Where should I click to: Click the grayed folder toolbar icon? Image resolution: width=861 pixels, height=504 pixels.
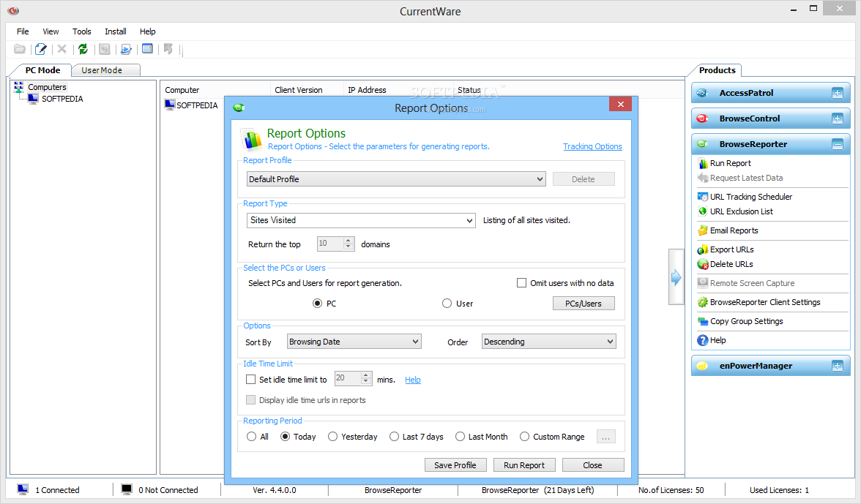click(20, 49)
